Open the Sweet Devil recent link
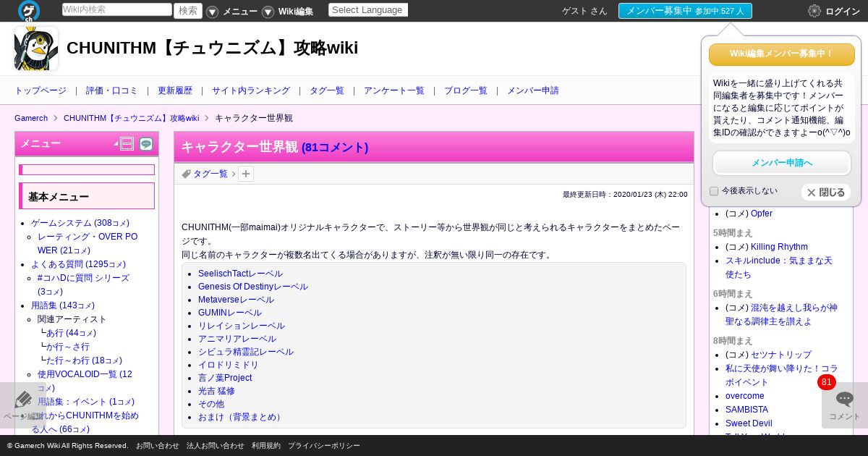This screenshot has width=868, height=456. [749, 423]
